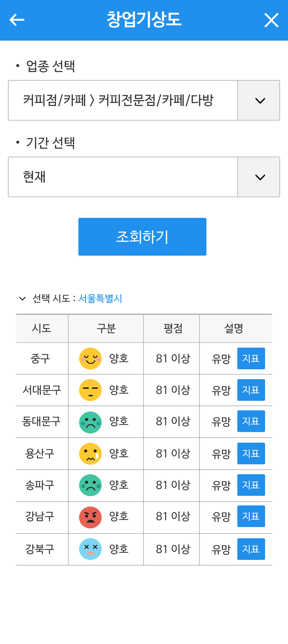
Task: Close the 창업기상도 screen with the X
Action: point(271,19)
